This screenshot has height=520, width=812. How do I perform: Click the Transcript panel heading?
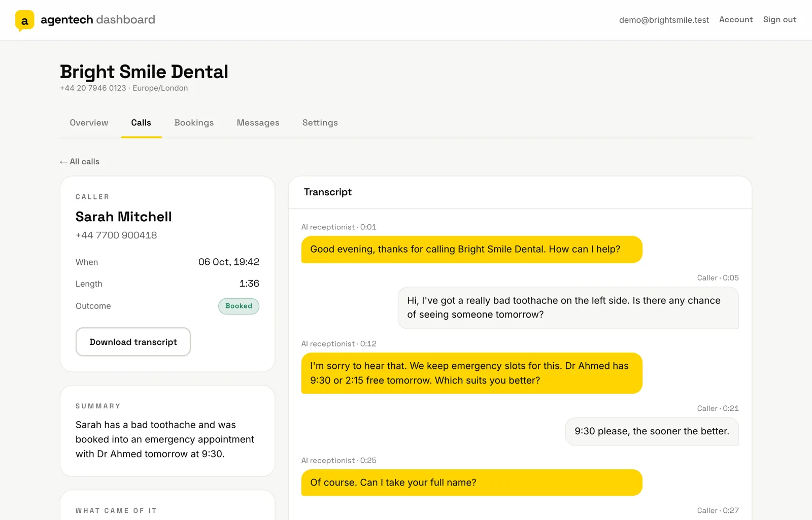tap(328, 192)
